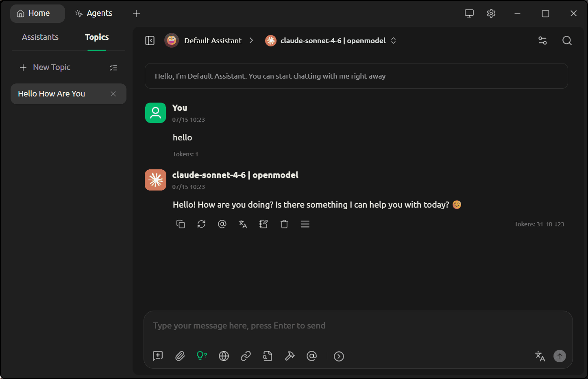Open the more options menu under the reply
The width and height of the screenshot is (588, 379).
[x=305, y=224]
